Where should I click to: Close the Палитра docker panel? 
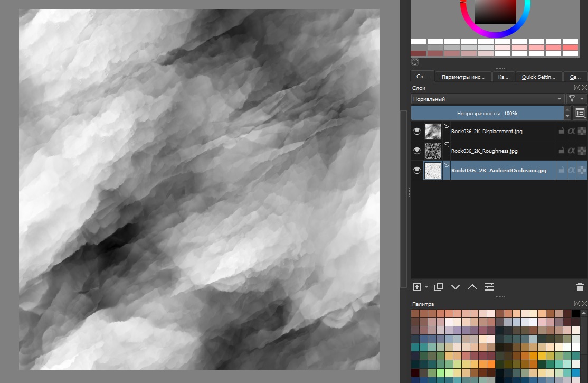point(584,304)
